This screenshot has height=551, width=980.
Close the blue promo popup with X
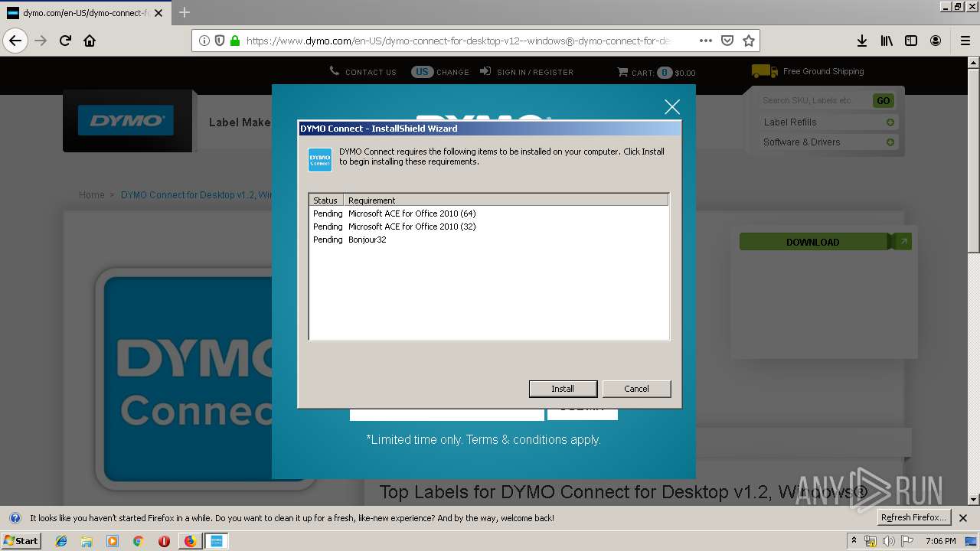(x=671, y=107)
